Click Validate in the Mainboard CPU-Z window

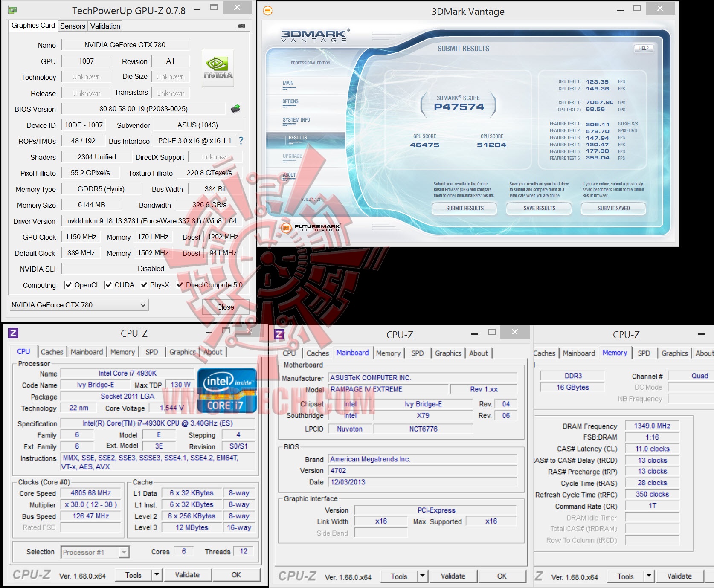(x=453, y=576)
